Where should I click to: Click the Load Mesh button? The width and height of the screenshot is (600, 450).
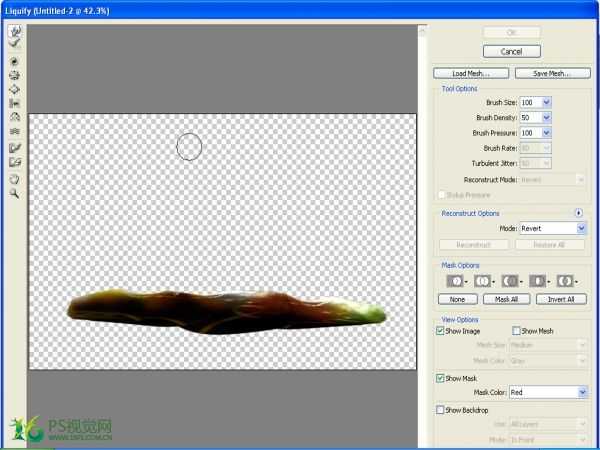pos(471,73)
